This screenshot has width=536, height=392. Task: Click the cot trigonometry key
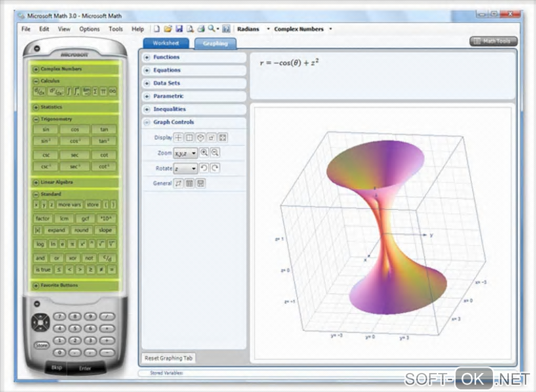pyautogui.click(x=104, y=155)
